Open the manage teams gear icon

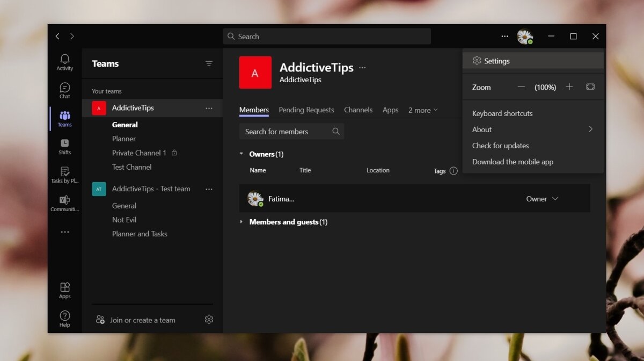coord(209,320)
